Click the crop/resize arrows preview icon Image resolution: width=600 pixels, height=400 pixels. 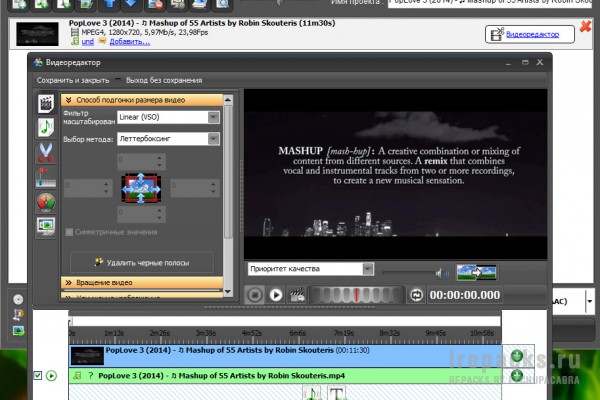[x=141, y=188]
